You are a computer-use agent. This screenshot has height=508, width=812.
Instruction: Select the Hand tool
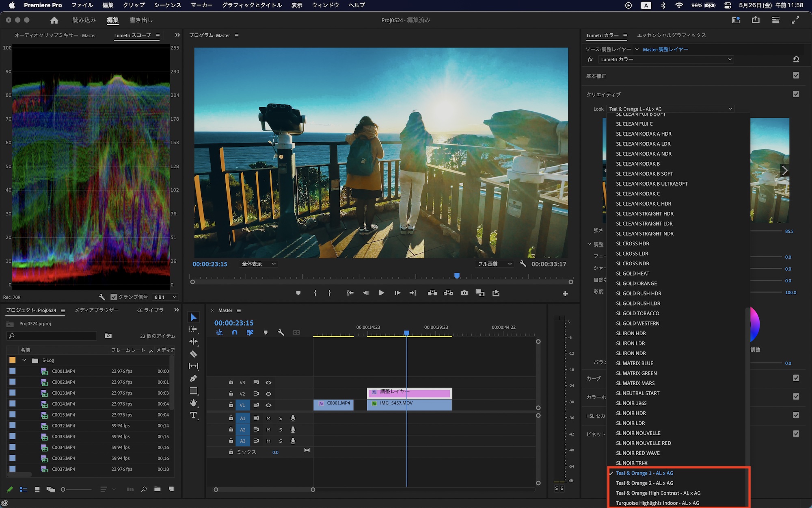(194, 403)
